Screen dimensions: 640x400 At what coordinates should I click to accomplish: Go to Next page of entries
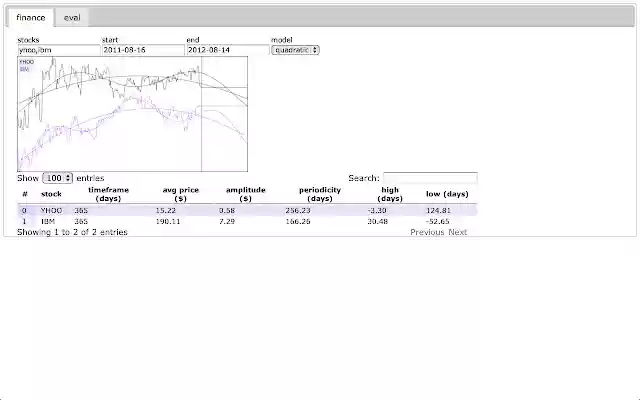pos(457,232)
